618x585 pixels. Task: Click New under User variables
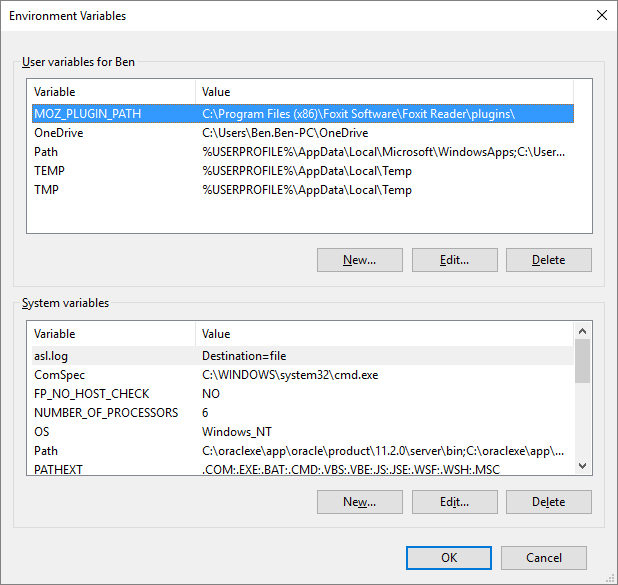point(359,260)
